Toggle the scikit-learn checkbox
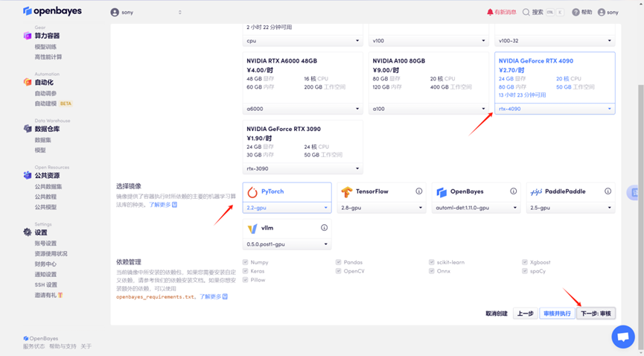644x356 pixels. tap(432, 262)
